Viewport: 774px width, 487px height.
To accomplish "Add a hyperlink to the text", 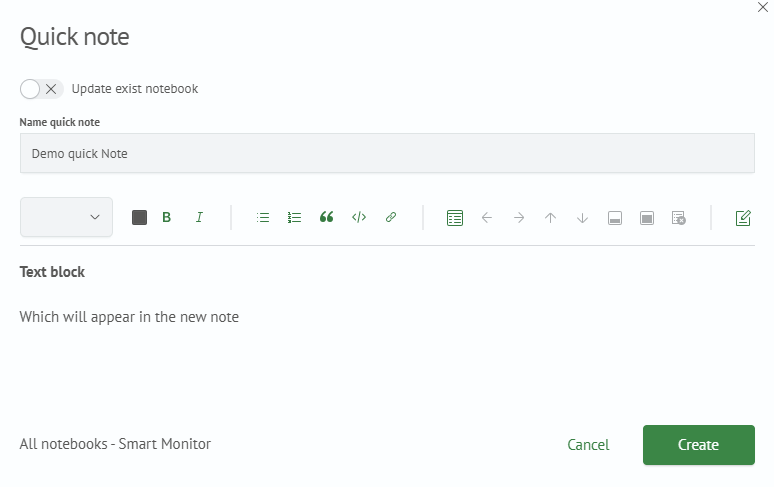I will tap(391, 217).
